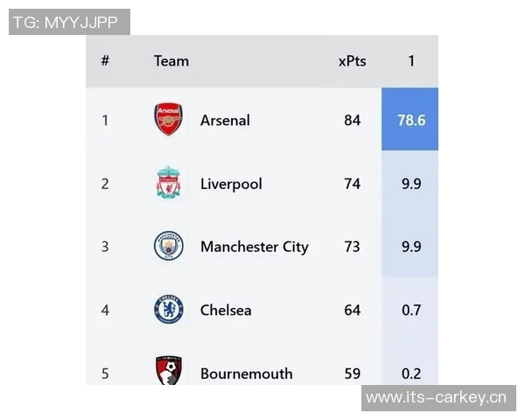Open the Arsenal team name
The width and height of the screenshot is (525, 420).
point(225,121)
